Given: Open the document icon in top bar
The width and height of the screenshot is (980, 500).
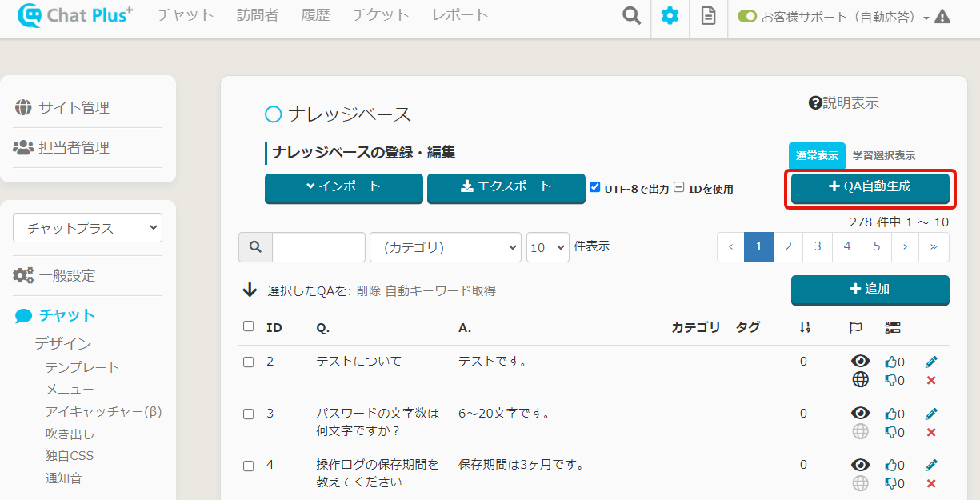Looking at the screenshot, I should [708, 16].
